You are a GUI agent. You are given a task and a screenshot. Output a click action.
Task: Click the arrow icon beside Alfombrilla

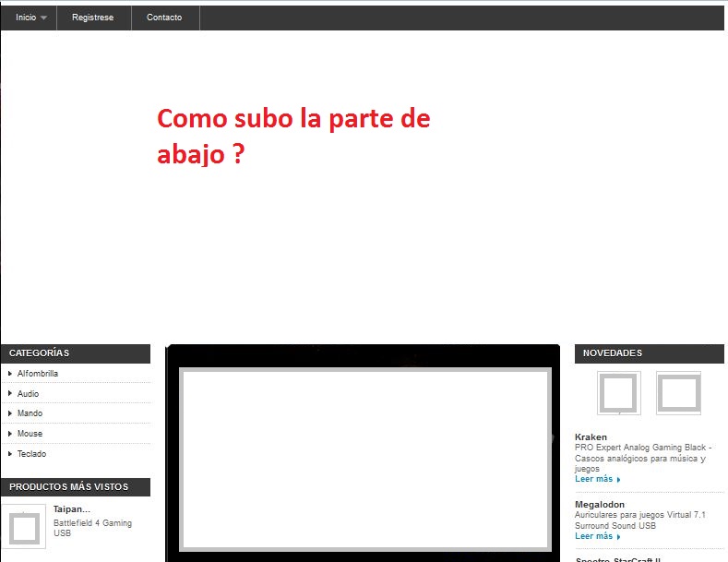(x=10, y=374)
